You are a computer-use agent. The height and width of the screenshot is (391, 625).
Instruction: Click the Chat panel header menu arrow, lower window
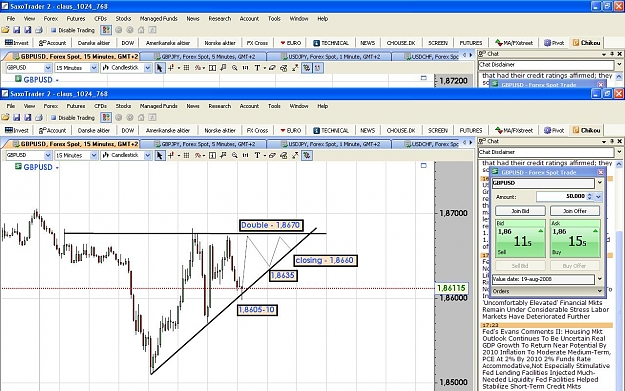click(x=604, y=141)
